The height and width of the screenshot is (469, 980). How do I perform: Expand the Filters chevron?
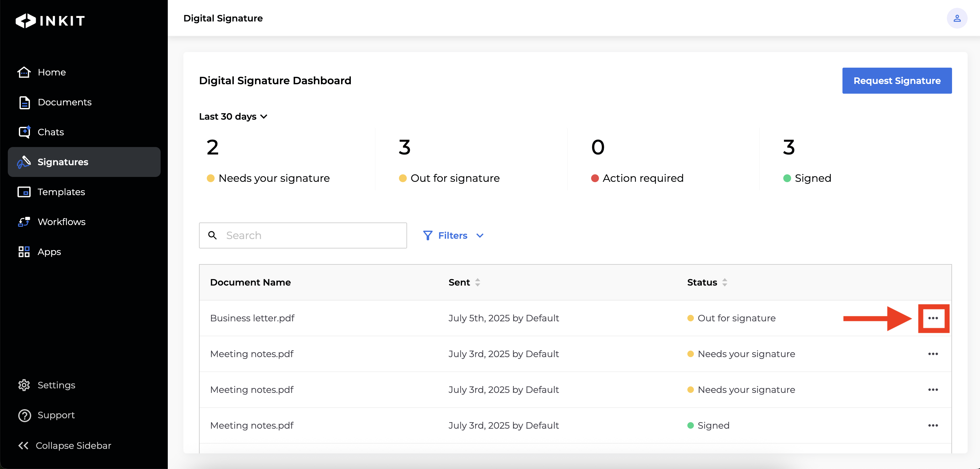[x=480, y=236]
